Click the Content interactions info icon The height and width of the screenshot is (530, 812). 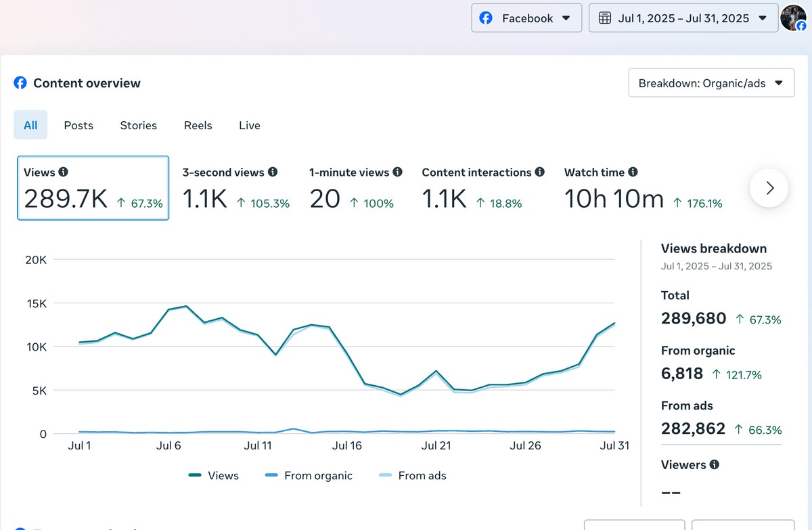pos(540,173)
